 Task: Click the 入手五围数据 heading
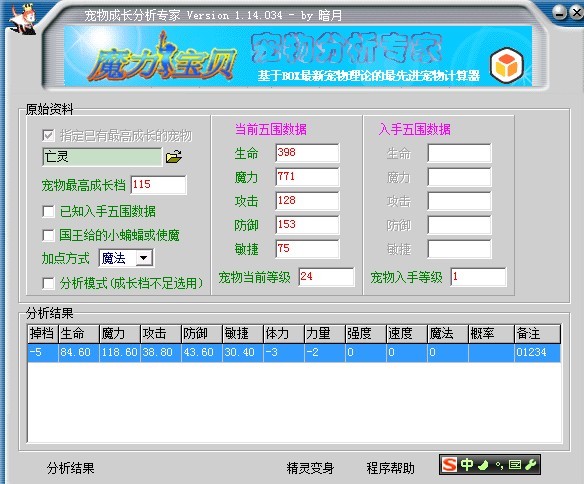coord(415,129)
